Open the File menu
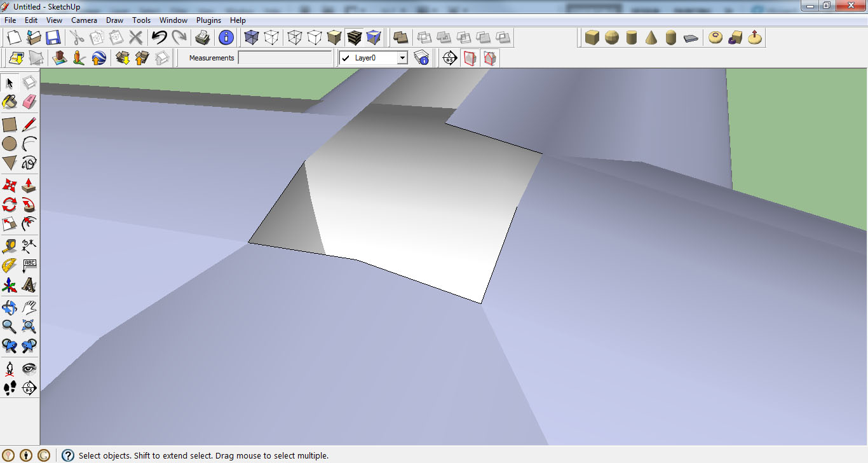 point(10,20)
